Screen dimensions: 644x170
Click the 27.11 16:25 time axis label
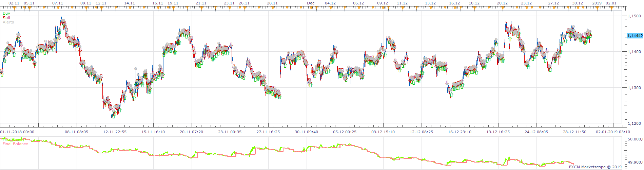[x=268, y=132]
